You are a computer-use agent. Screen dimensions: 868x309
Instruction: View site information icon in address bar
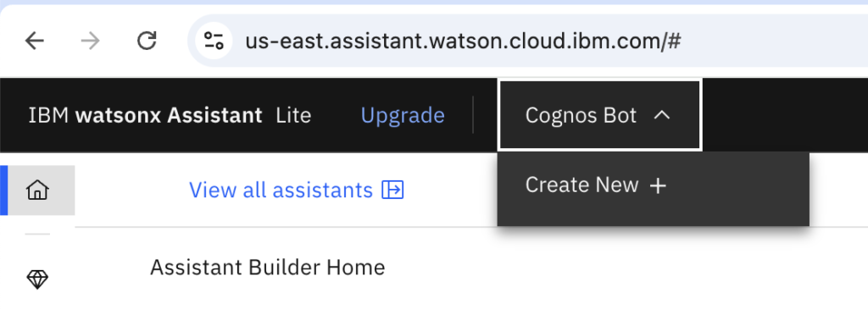click(214, 41)
